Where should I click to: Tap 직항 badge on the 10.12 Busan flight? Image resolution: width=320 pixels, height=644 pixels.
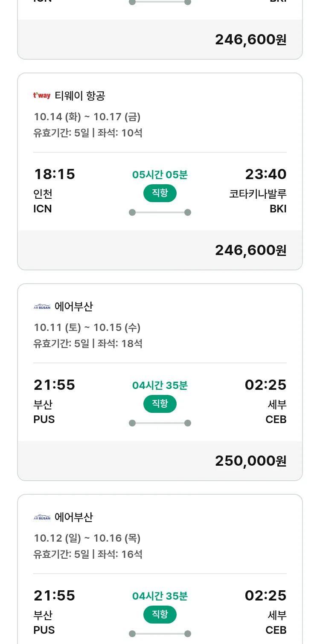tap(160, 615)
